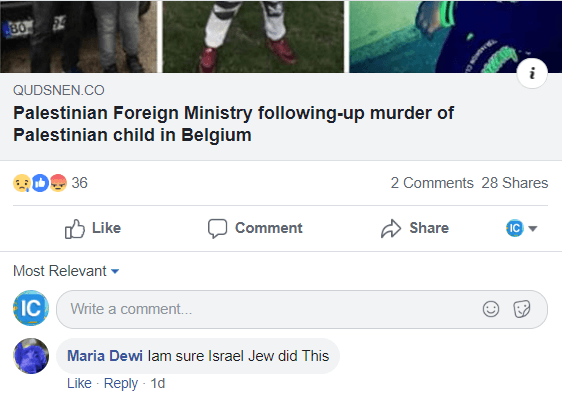Click the info 'i' icon on link preview

point(532,73)
